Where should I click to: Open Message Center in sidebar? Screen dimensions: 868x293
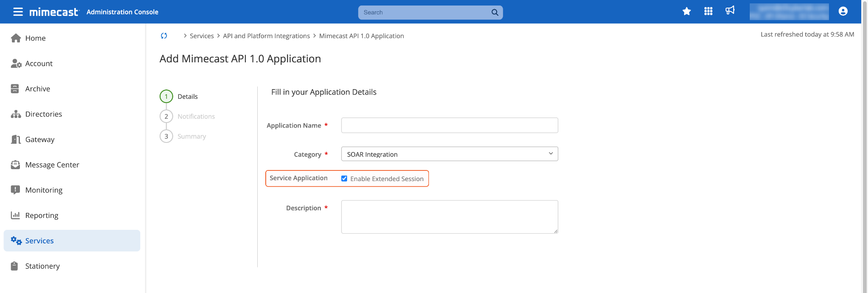tap(52, 165)
